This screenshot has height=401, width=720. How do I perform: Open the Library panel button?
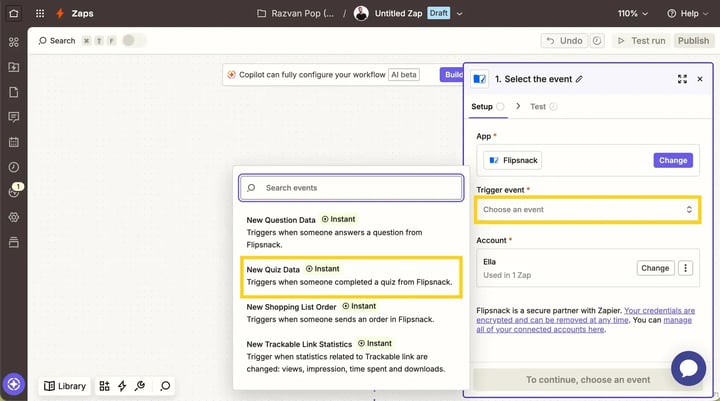[x=65, y=386]
